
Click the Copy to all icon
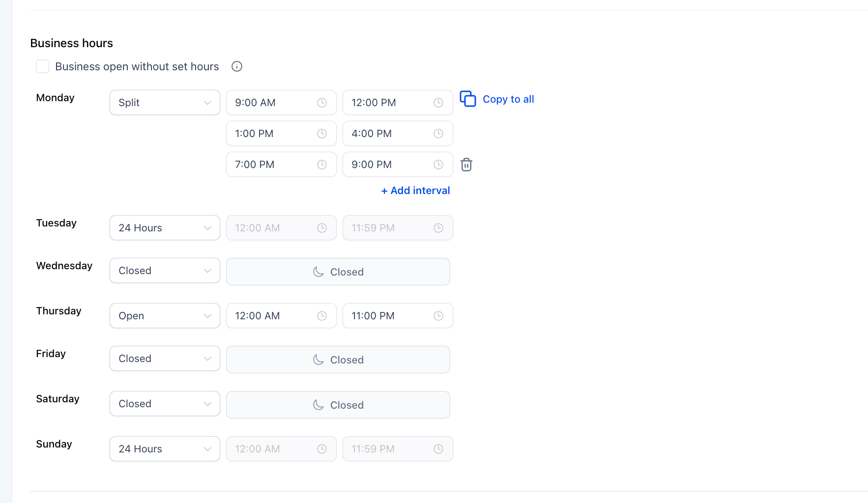tap(467, 99)
